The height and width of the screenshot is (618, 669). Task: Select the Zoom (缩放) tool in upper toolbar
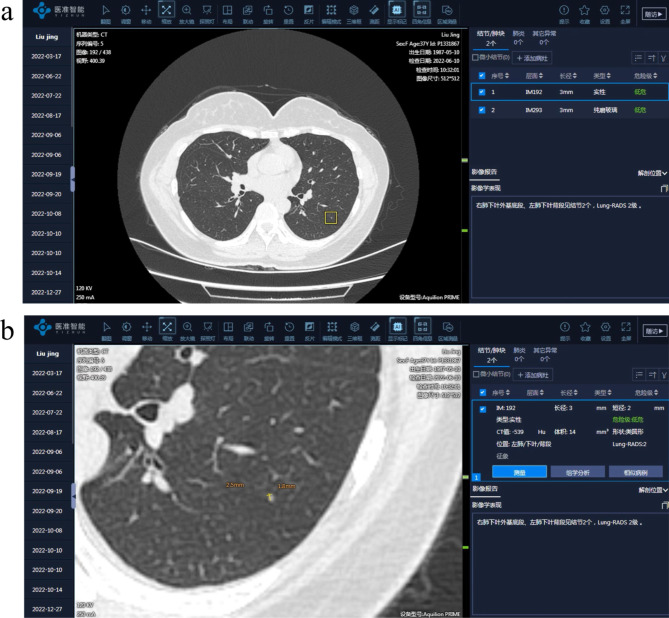click(166, 13)
